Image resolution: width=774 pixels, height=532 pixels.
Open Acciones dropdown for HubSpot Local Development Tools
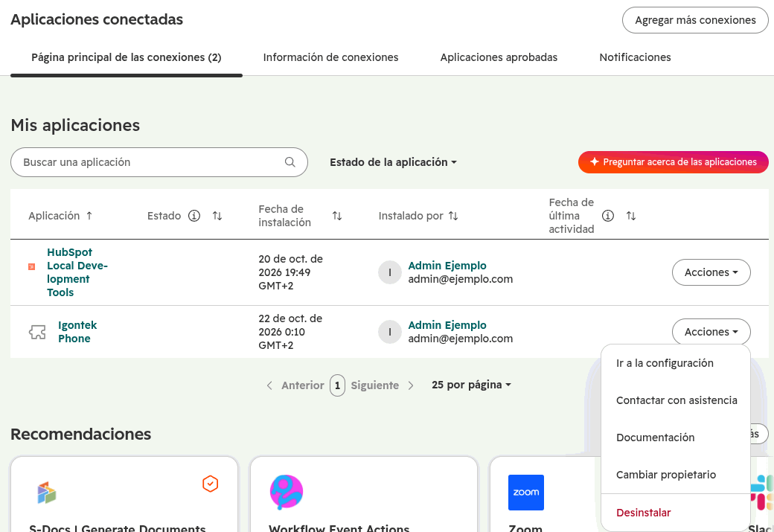tap(711, 272)
